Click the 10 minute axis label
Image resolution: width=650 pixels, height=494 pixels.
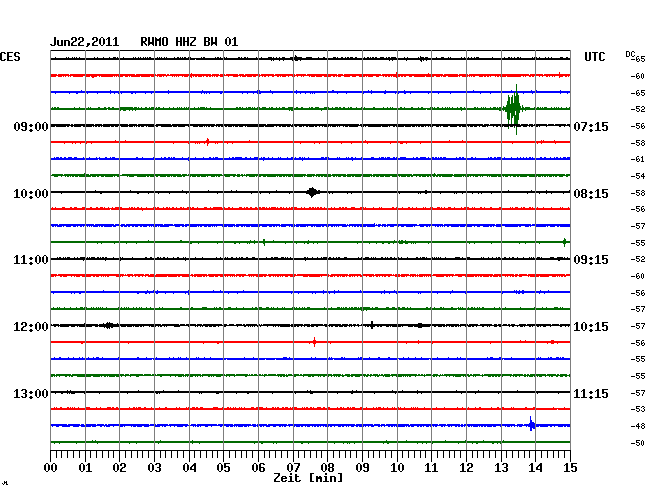(397, 468)
